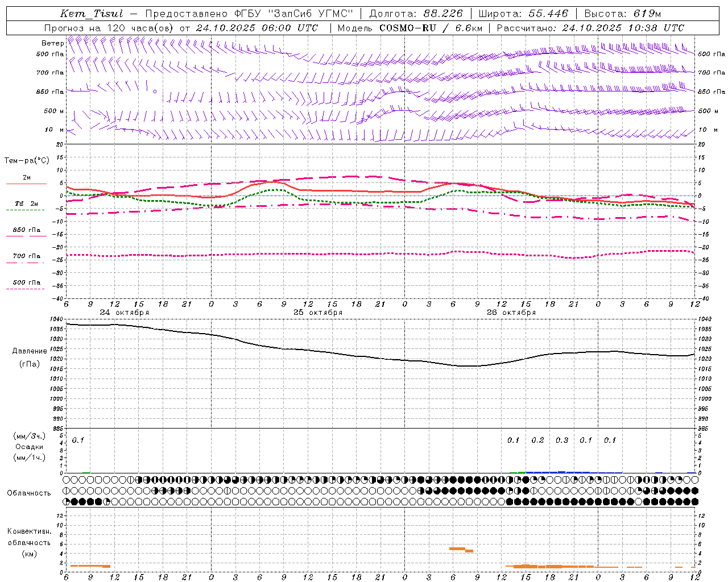728x582 pixels.
Task: Click the orange convective bar near 5 km height
Action: click(457, 548)
